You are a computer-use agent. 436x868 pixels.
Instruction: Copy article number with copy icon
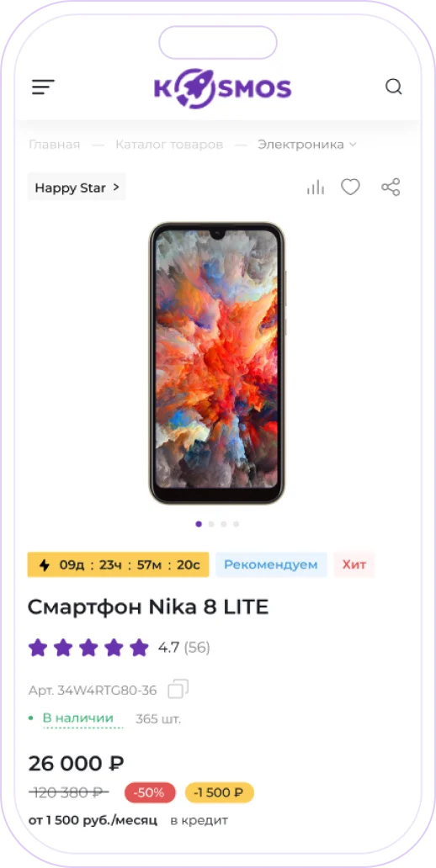coord(178,689)
